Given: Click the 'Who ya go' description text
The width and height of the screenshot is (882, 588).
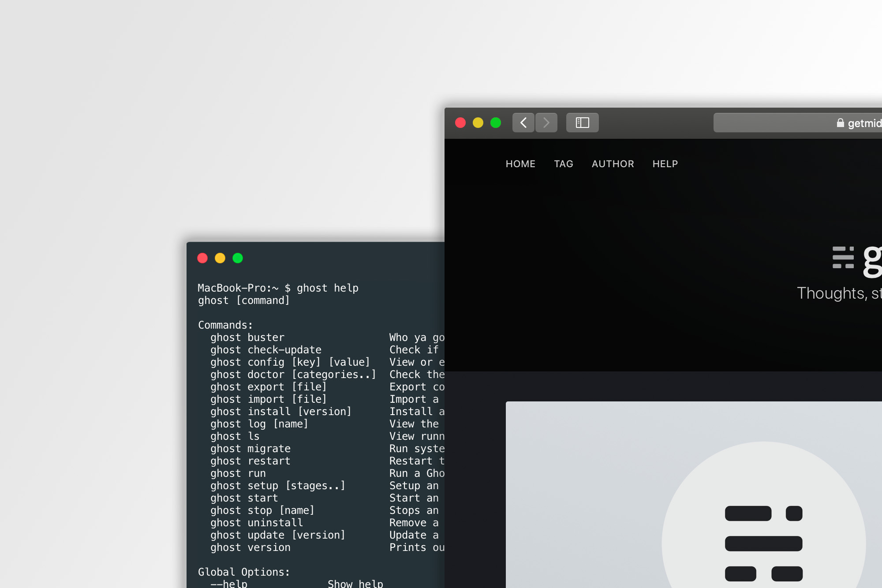Looking at the screenshot, I should coord(417,337).
